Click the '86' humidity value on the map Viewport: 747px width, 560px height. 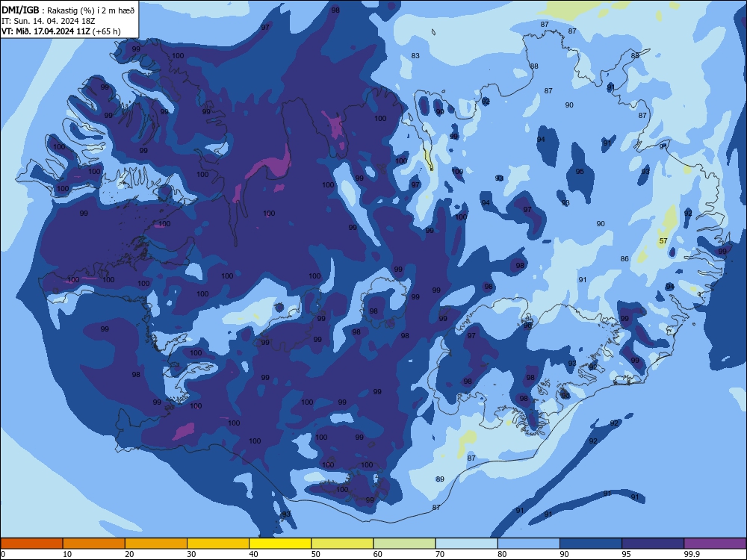pyautogui.click(x=624, y=258)
